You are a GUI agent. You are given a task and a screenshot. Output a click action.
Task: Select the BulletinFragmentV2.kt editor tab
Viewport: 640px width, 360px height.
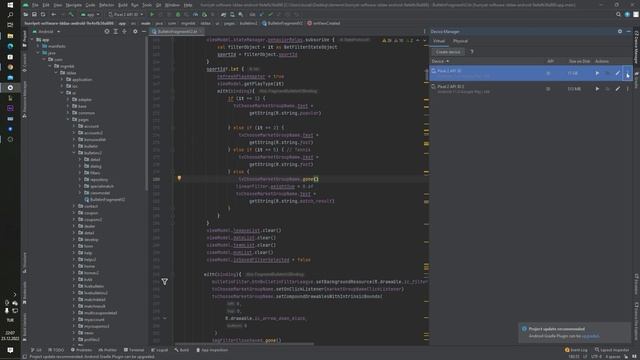tap(176, 31)
